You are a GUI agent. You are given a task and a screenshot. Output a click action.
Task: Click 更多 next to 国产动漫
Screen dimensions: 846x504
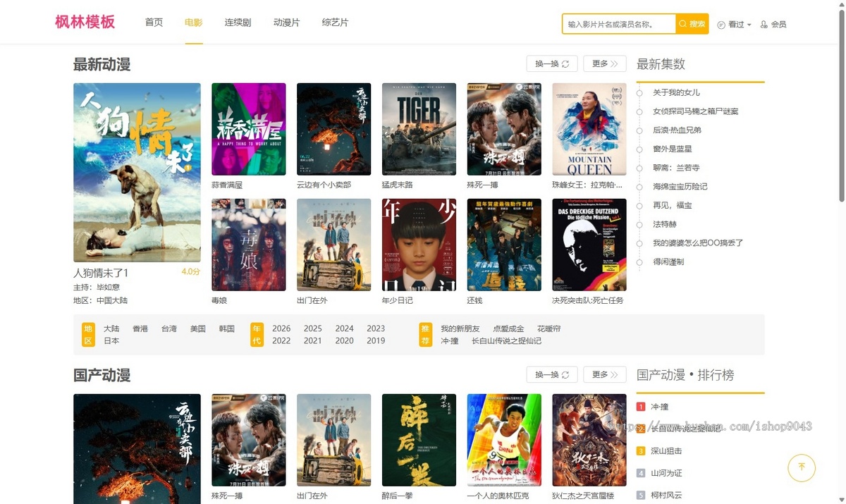point(605,374)
